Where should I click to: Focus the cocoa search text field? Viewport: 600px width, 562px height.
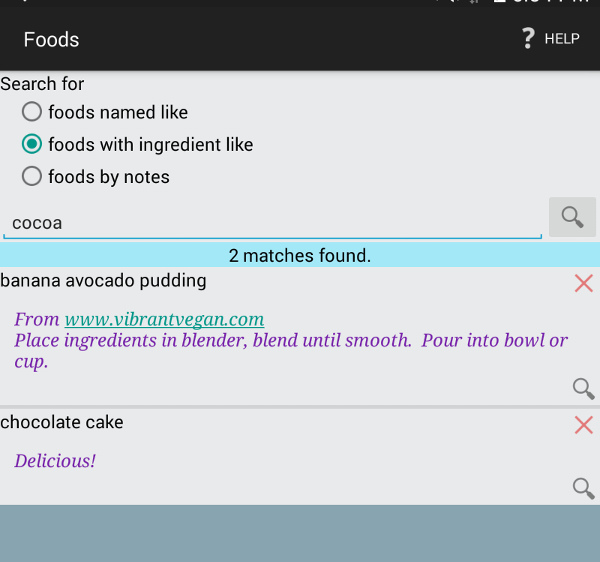272,223
